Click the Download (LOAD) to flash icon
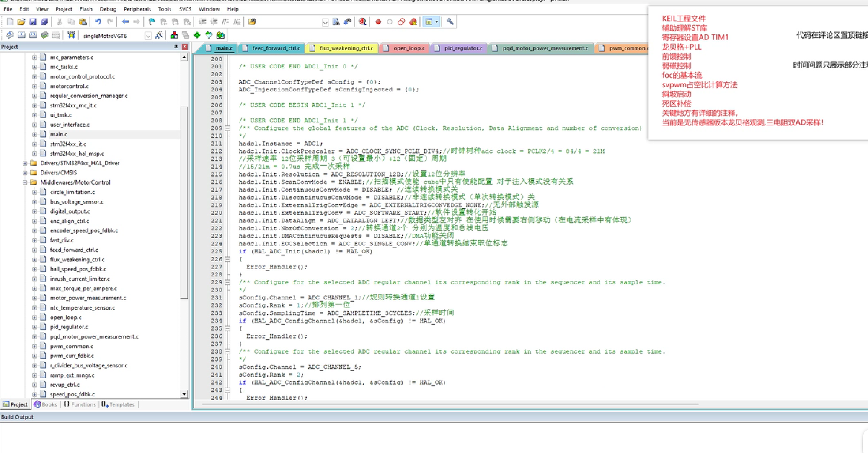Viewport: 868px width, 453px height. point(71,35)
